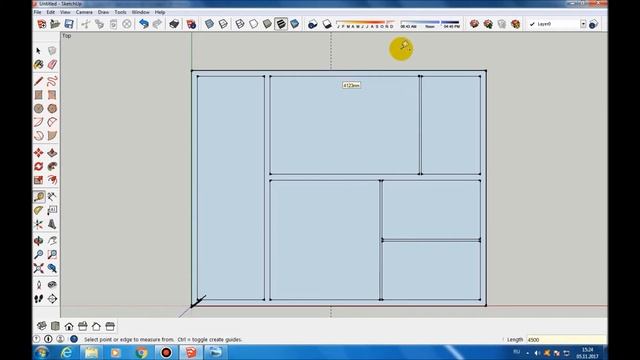Select the Zoom magnifier tool
This screenshot has width=640, height=360.
click(38, 254)
